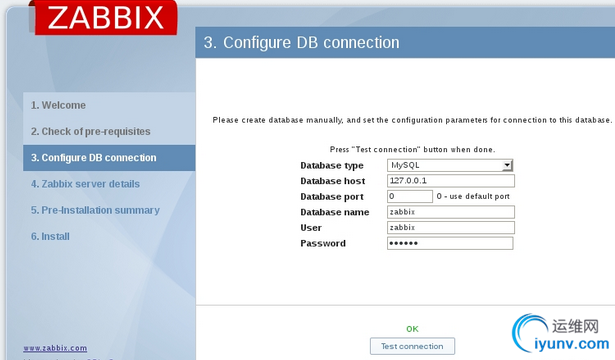
Task: Click 'Press Test connection button when done' text
Action: tap(412, 149)
